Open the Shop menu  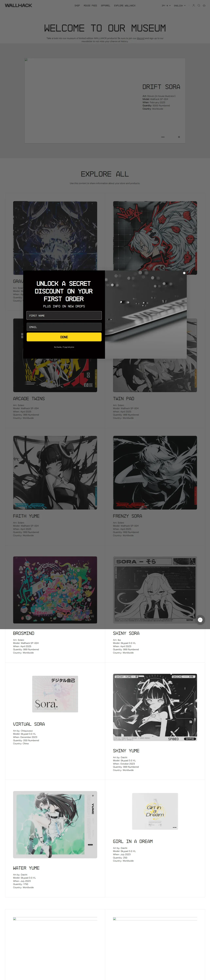(x=77, y=6)
